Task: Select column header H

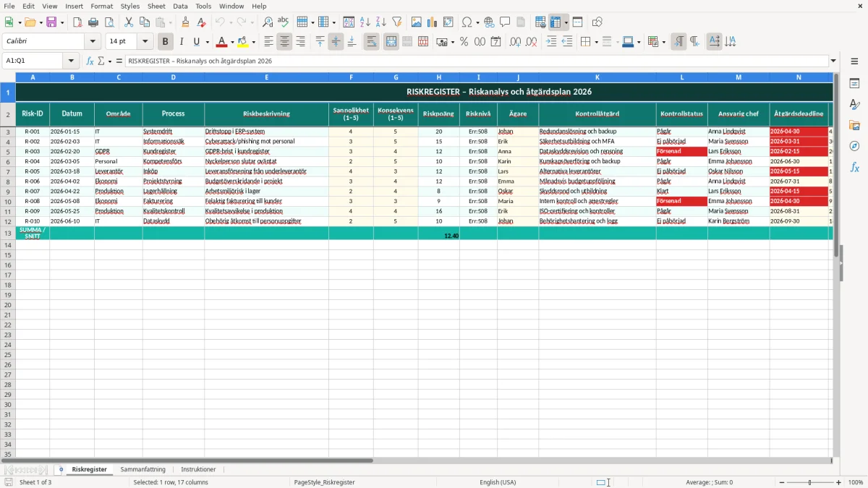Action: pos(438,77)
